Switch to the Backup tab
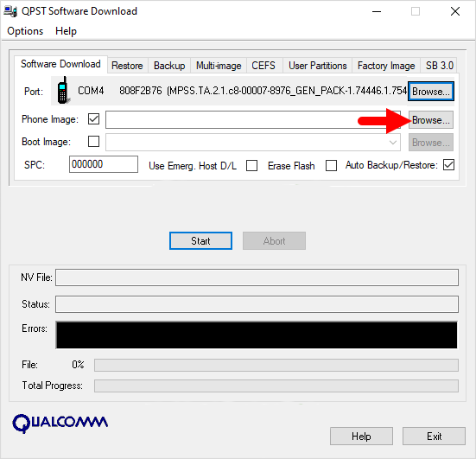This screenshot has height=459, width=476. pos(169,66)
